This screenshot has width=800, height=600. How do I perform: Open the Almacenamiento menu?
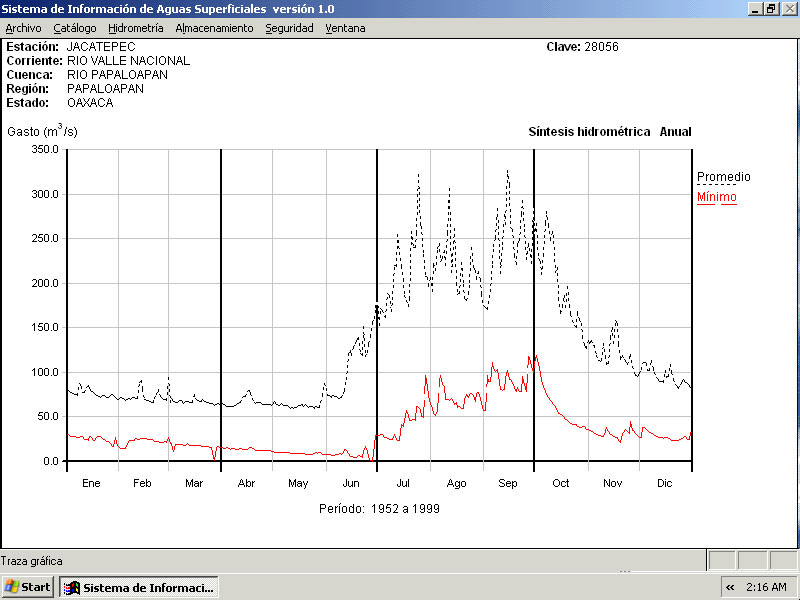214,28
